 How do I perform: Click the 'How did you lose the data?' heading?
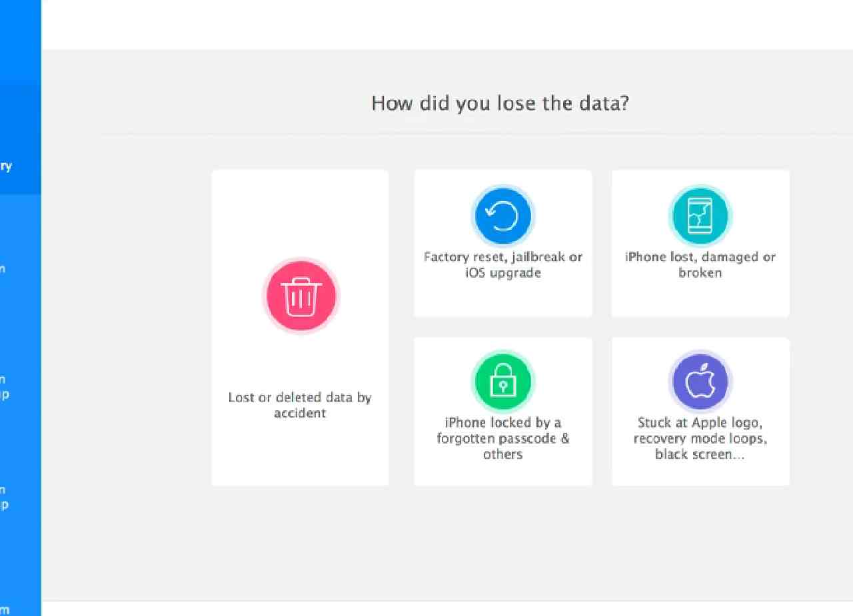[500, 103]
